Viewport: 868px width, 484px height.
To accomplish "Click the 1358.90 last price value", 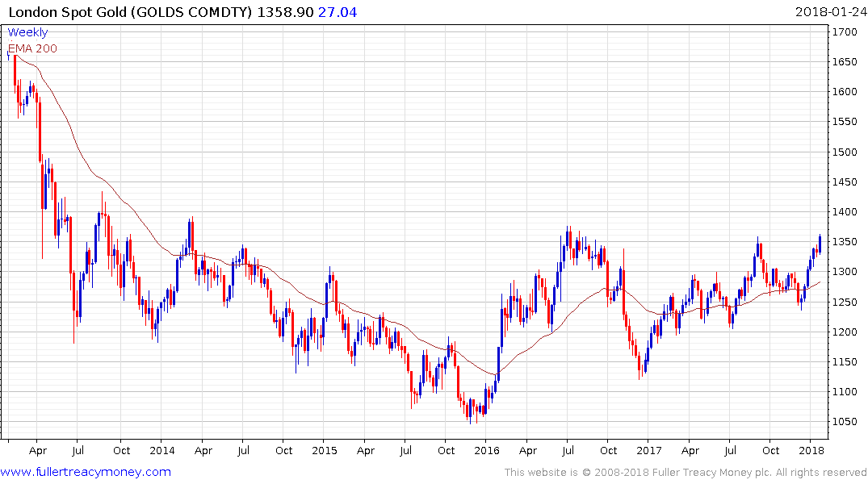I will [285, 12].
